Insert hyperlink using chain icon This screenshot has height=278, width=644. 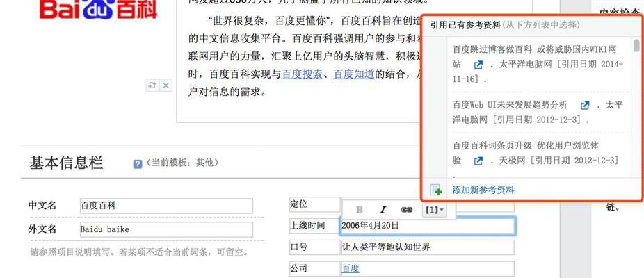tap(407, 210)
